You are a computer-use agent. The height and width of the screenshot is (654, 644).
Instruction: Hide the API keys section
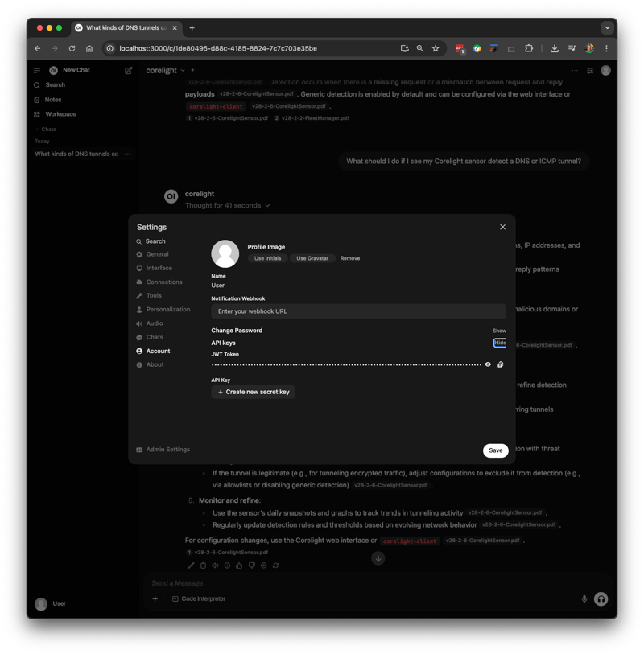[500, 343]
